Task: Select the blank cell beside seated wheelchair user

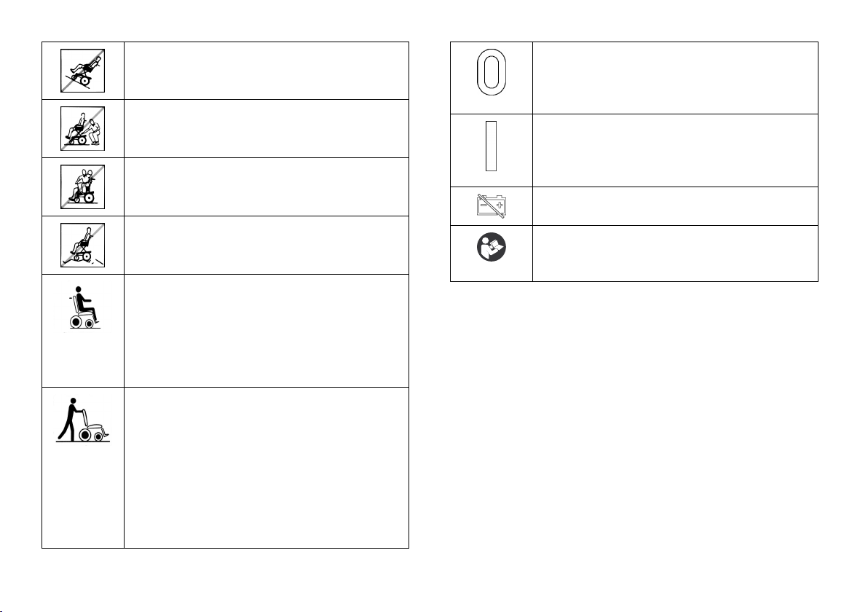Action: coord(267,331)
